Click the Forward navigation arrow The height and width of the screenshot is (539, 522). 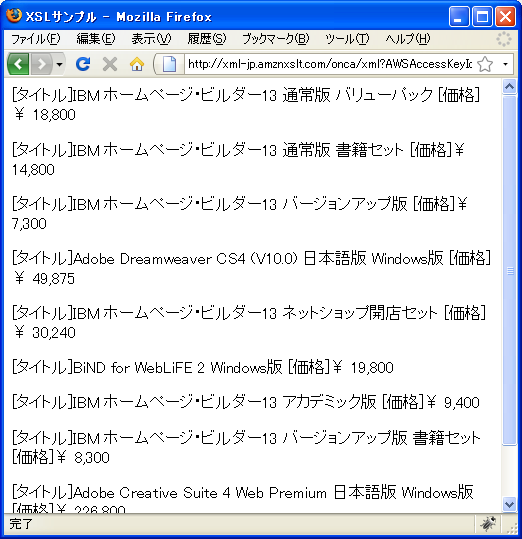tap(41, 64)
